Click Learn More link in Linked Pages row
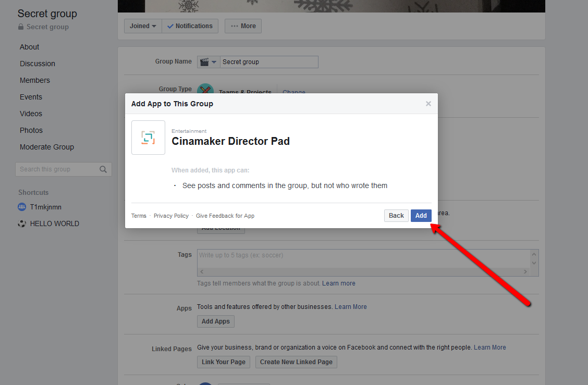588x385 pixels. (x=490, y=347)
